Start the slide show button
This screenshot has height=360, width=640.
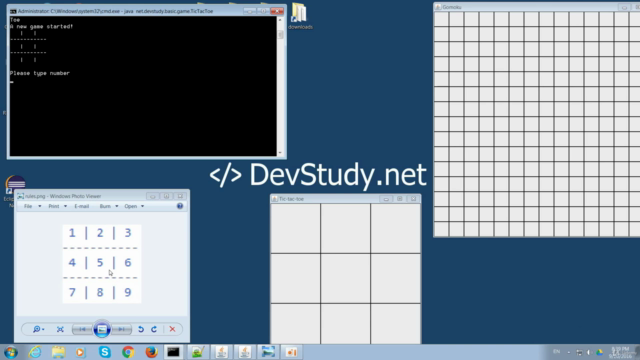[x=102, y=329]
